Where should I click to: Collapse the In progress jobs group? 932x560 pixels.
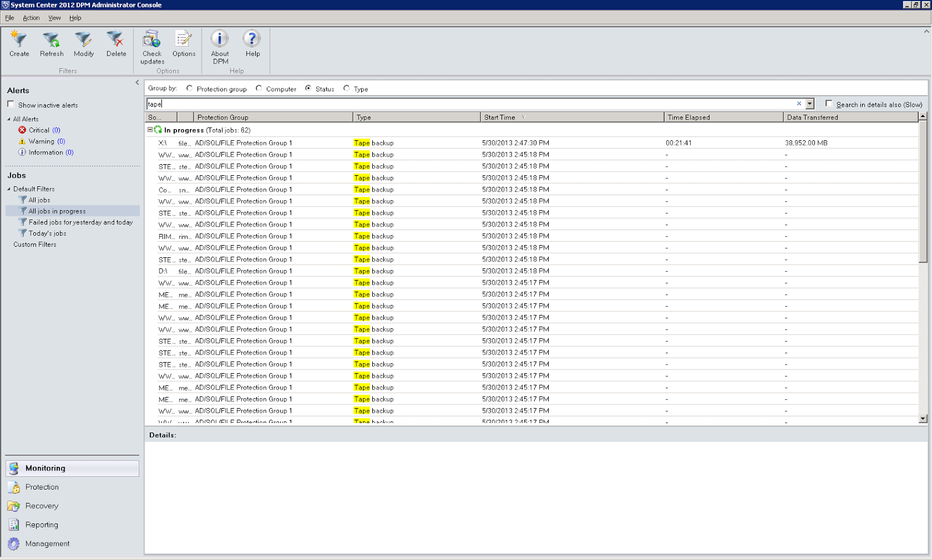pyautogui.click(x=151, y=130)
